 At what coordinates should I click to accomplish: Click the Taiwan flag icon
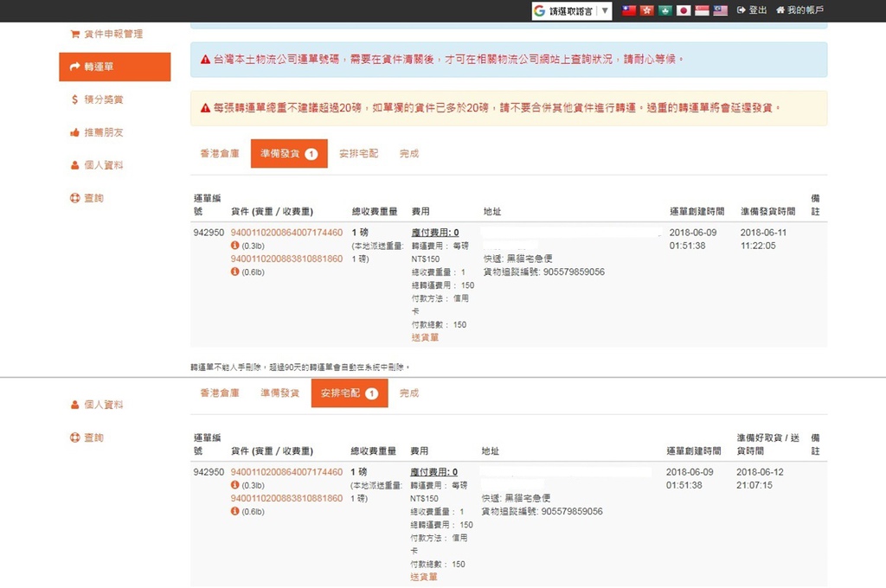(x=629, y=10)
